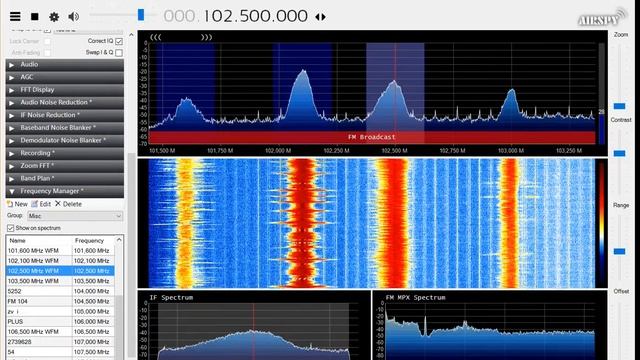640x360 pixels.
Task: Toggle the Correct IQ checkbox
Action: tap(119, 41)
